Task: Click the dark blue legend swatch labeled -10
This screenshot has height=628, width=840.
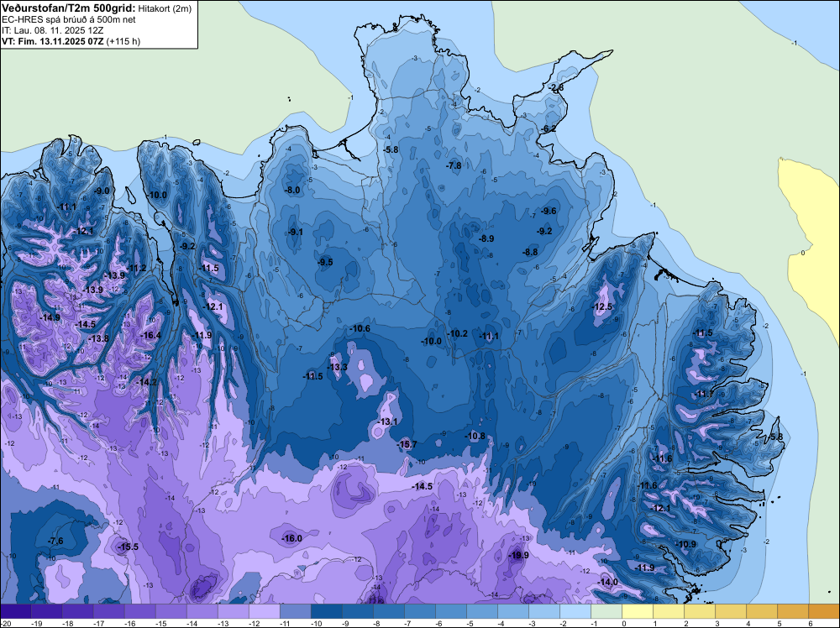Action: [326, 611]
